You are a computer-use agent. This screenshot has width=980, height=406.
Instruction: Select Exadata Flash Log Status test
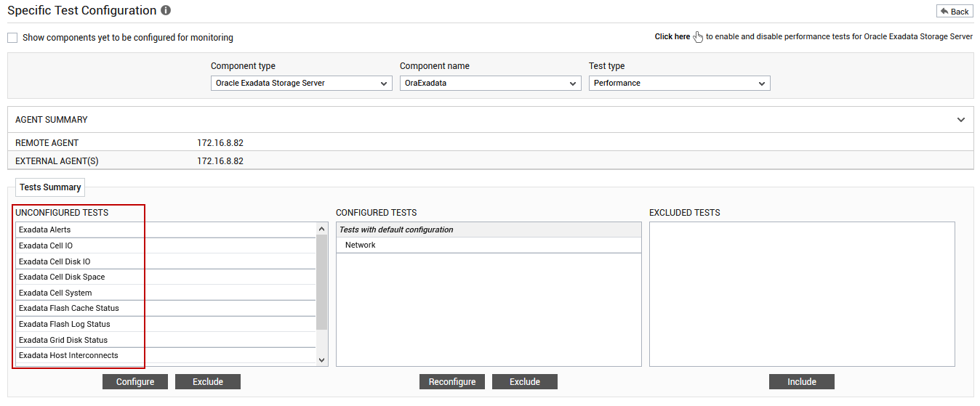[166, 324]
